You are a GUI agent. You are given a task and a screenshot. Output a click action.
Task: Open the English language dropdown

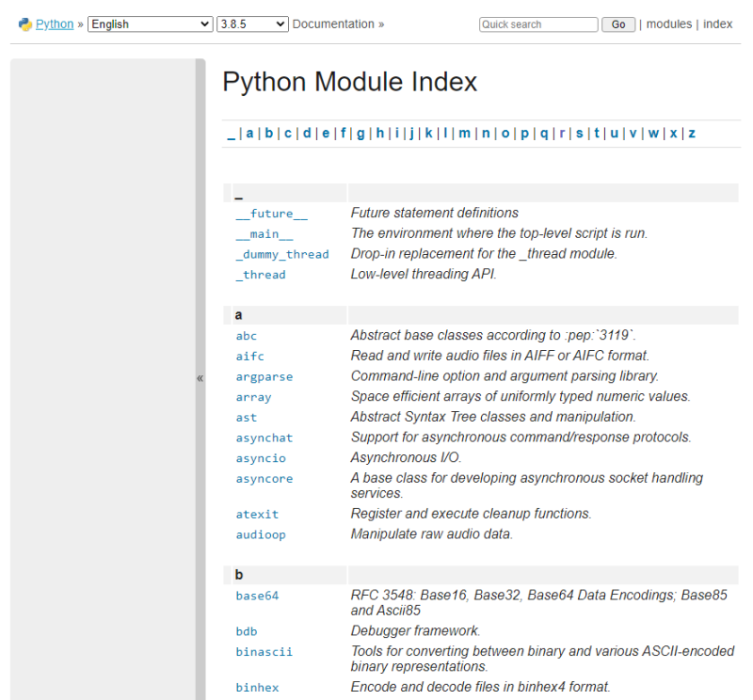150,24
